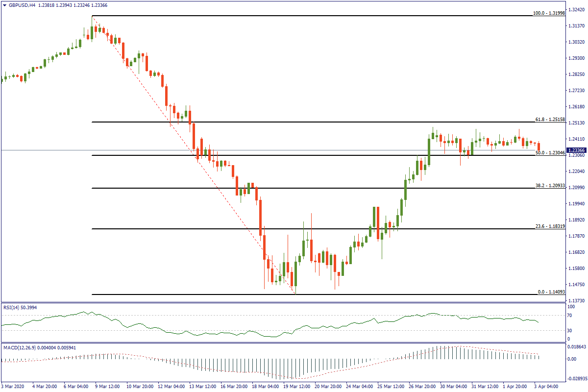Select the 23.6 Fibonacci label at 1.18319
The height and width of the screenshot is (392, 588).
[550, 226]
